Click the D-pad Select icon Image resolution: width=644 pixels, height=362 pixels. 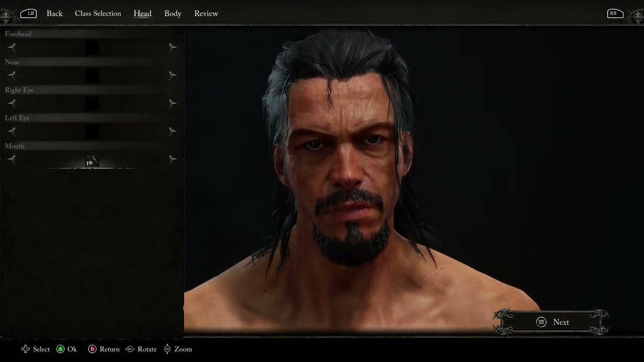[25, 349]
